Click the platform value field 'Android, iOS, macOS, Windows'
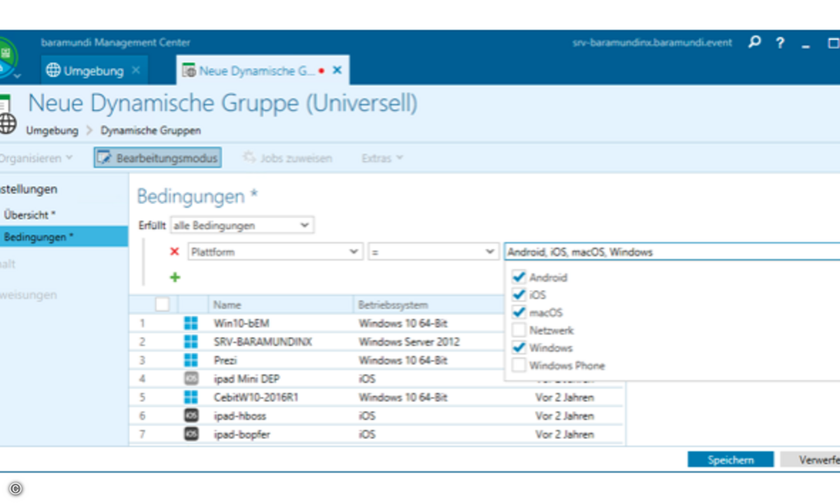840x504 pixels. [672, 252]
